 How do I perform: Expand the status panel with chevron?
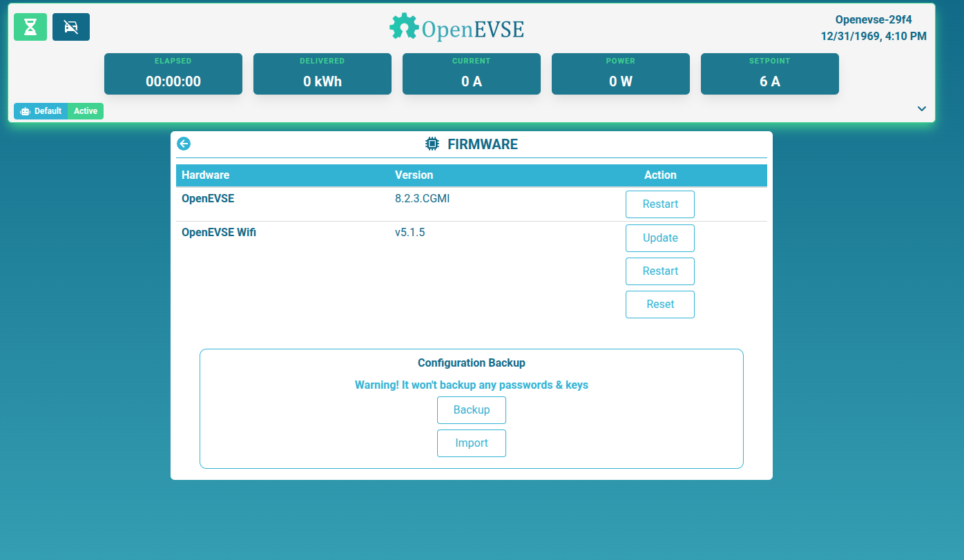[921, 108]
